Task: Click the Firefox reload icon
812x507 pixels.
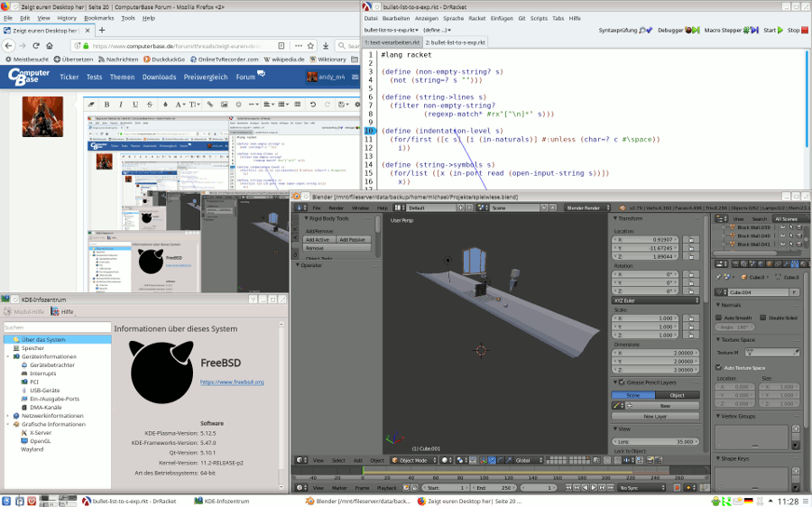Action: pyautogui.click(x=36, y=46)
